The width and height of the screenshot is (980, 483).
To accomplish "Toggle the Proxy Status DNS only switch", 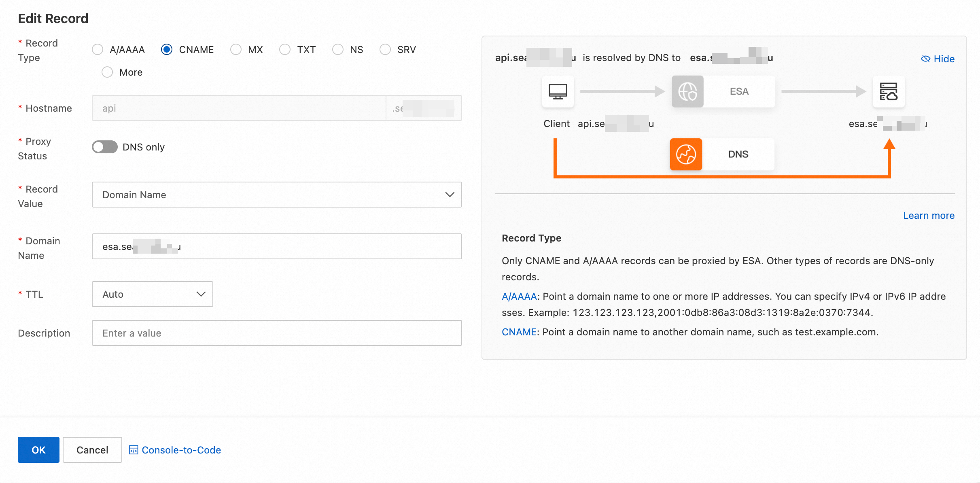I will pos(105,147).
